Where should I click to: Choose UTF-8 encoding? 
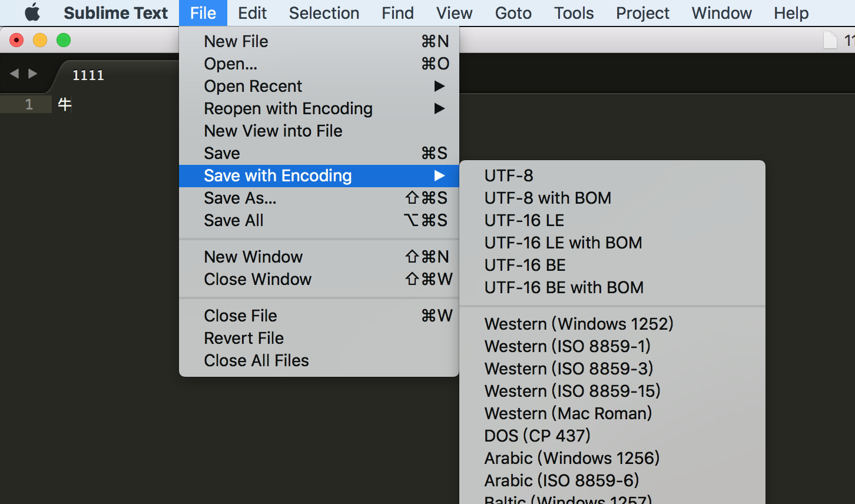(509, 175)
